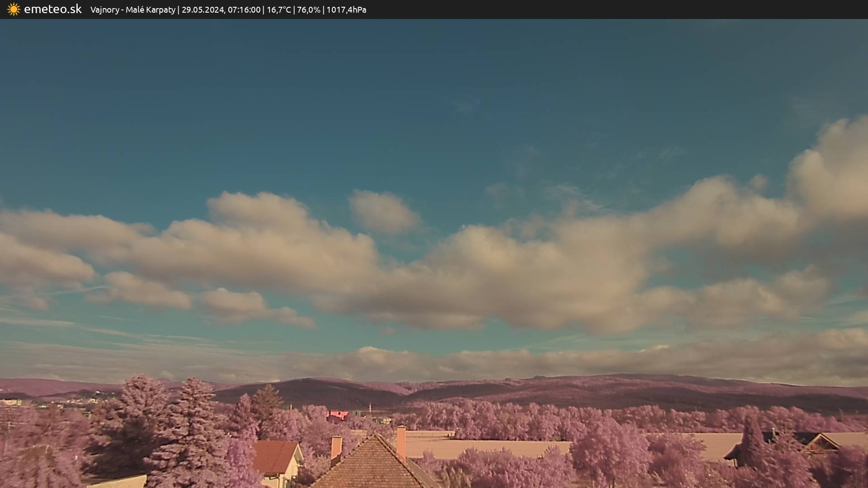868x488 pixels.
Task: Click the date 29.05.2024 in header
Action: tap(203, 10)
